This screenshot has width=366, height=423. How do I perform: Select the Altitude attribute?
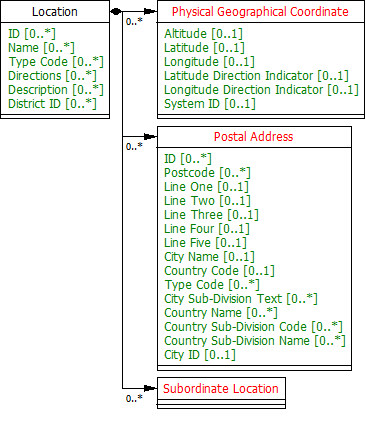[203, 34]
